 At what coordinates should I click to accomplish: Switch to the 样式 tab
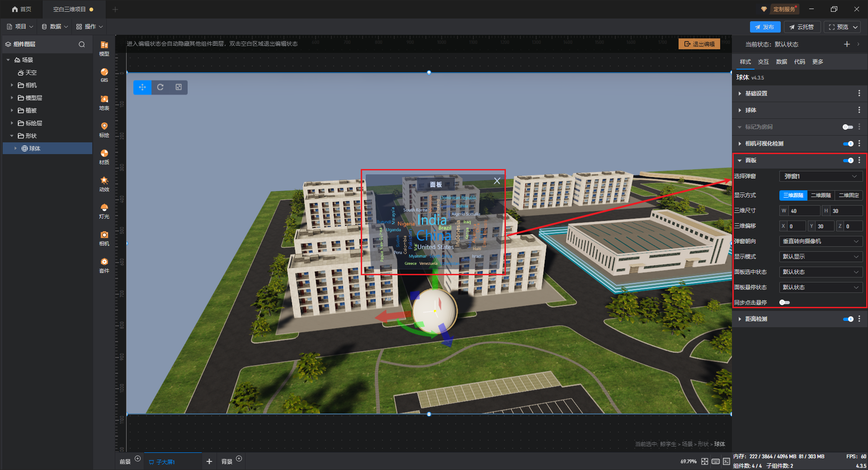click(745, 62)
